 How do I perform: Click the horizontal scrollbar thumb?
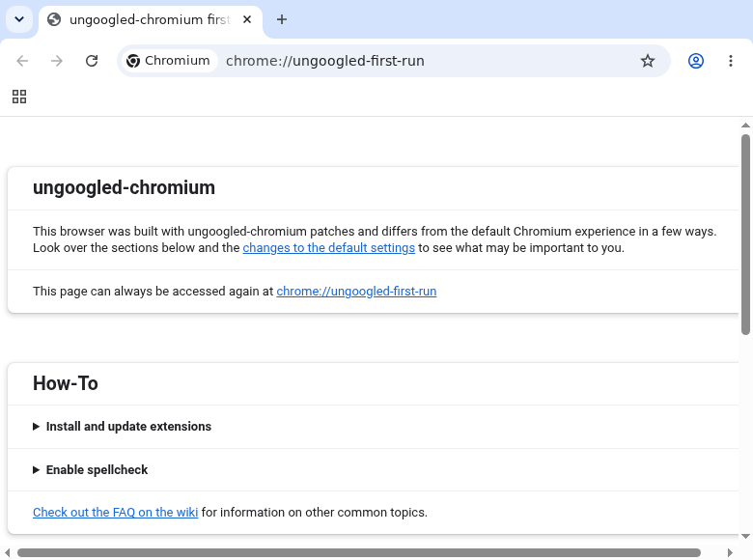point(359,553)
